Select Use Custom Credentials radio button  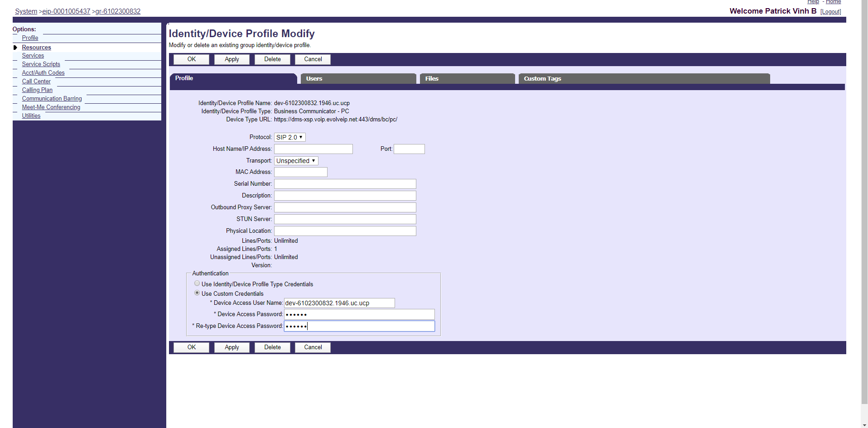[197, 293]
